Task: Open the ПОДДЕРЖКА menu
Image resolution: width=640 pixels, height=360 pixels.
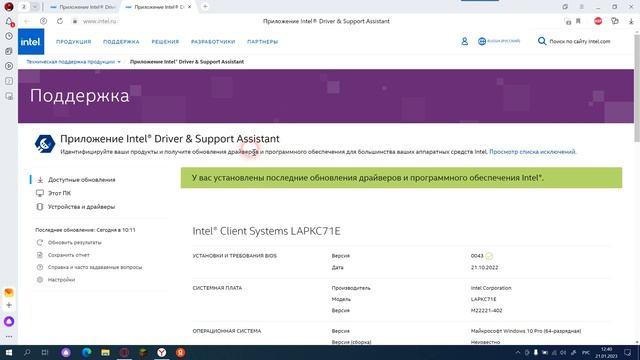Action: point(121,42)
